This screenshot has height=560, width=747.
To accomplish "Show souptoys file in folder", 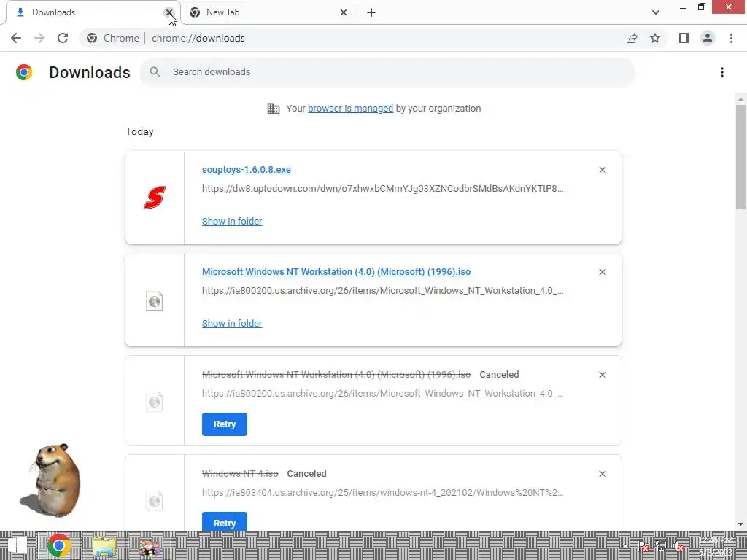I will [x=232, y=221].
